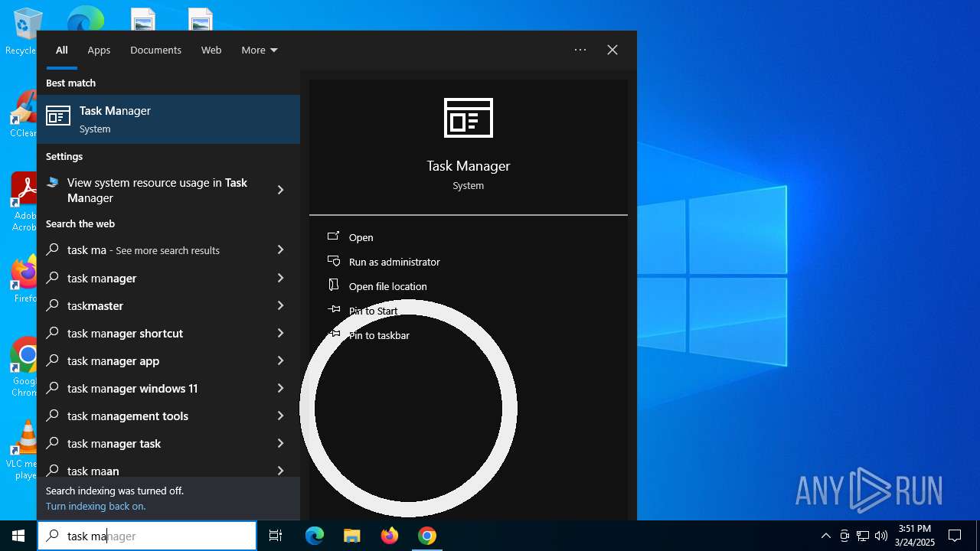Image resolution: width=980 pixels, height=551 pixels.
Task: Click 'Turn indexing back on' link
Action: click(x=96, y=506)
